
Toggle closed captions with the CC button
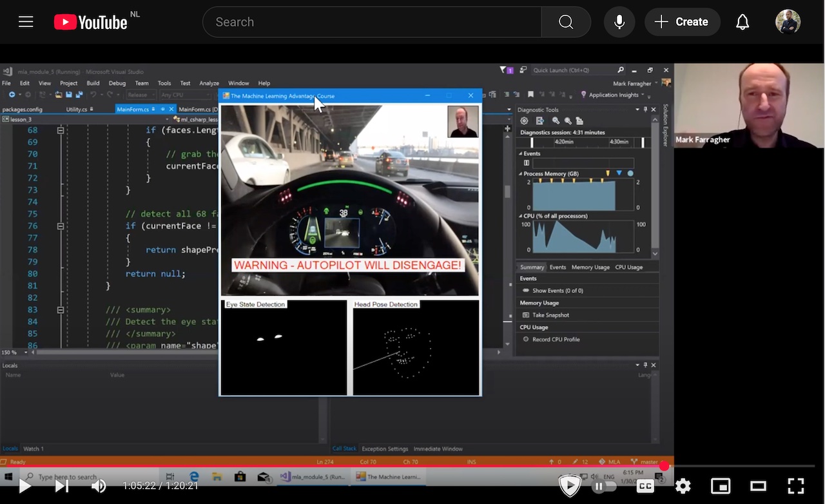point(645,486)
